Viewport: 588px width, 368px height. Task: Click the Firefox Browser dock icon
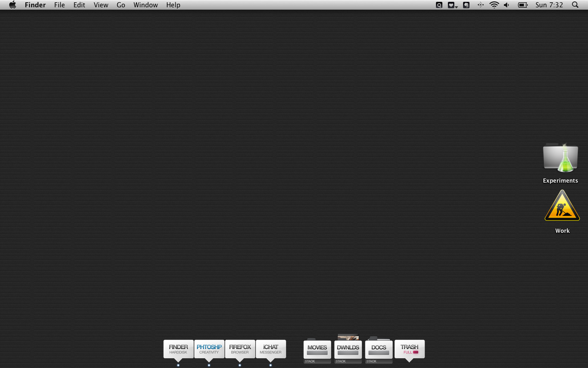[240, 350]
